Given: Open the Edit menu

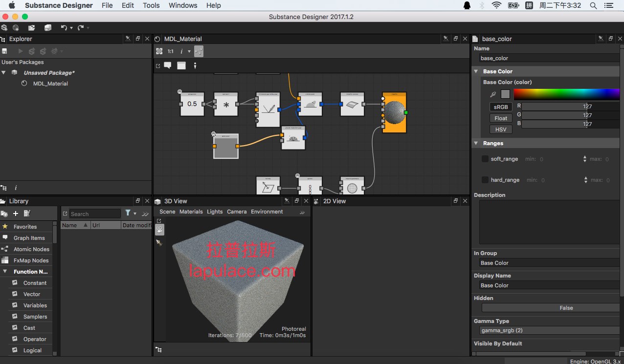Looking at the screenshot, I should (128, 5).
